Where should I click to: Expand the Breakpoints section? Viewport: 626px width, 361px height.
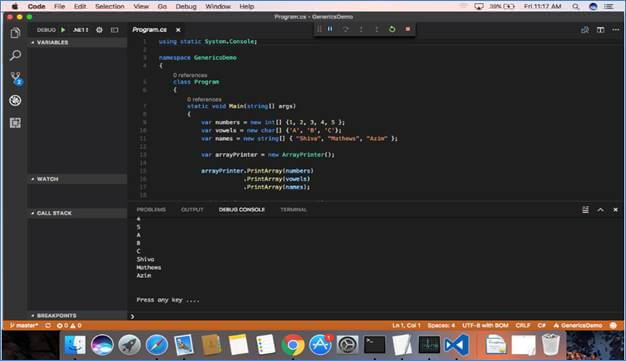tap(77, 315)
